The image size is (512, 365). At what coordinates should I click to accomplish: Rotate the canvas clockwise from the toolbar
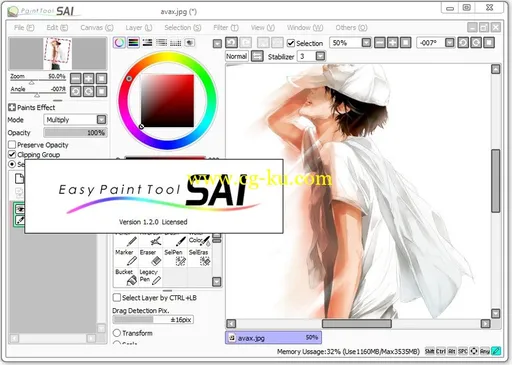click(x=476, y=43)
